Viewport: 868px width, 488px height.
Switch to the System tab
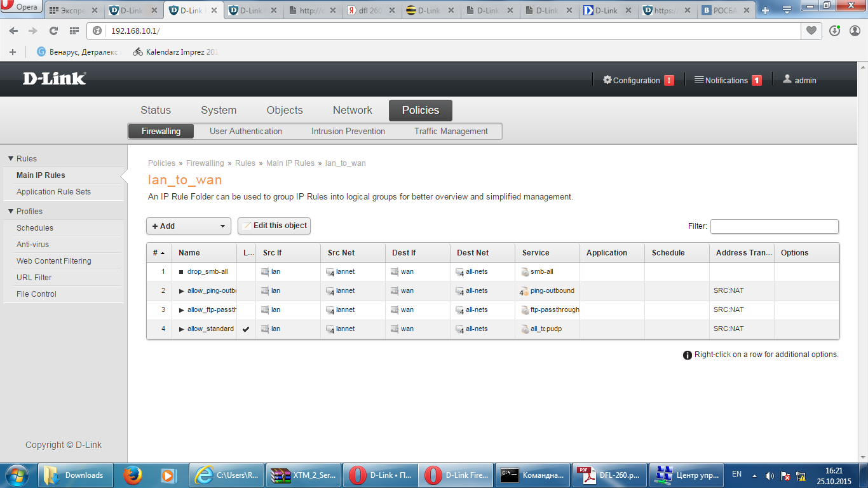pyautogui.click(x=219, y=110)
